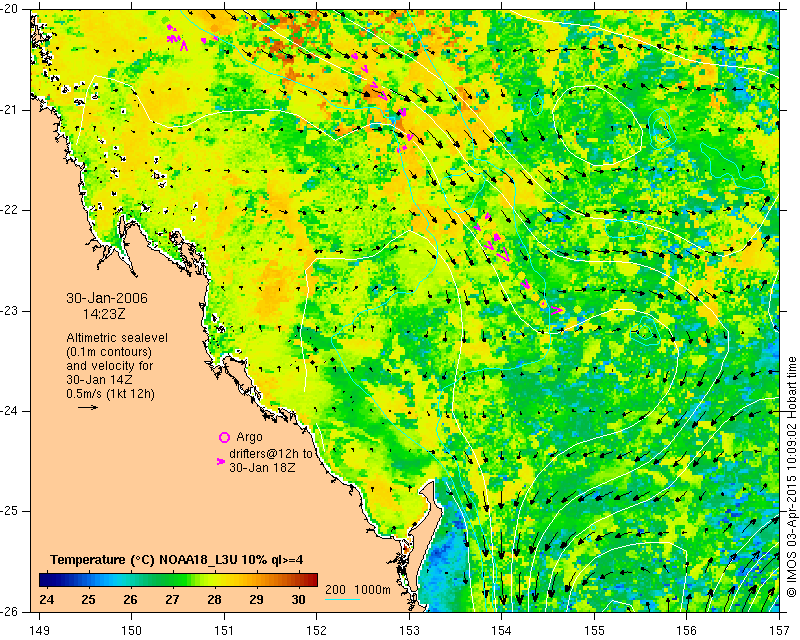Click the latitude axis label '-25'
800x640 pixels.
coord(10,511)
